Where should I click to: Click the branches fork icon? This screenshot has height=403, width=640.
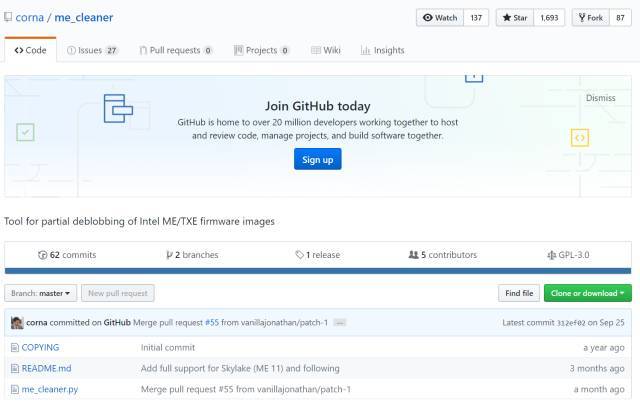169,255
